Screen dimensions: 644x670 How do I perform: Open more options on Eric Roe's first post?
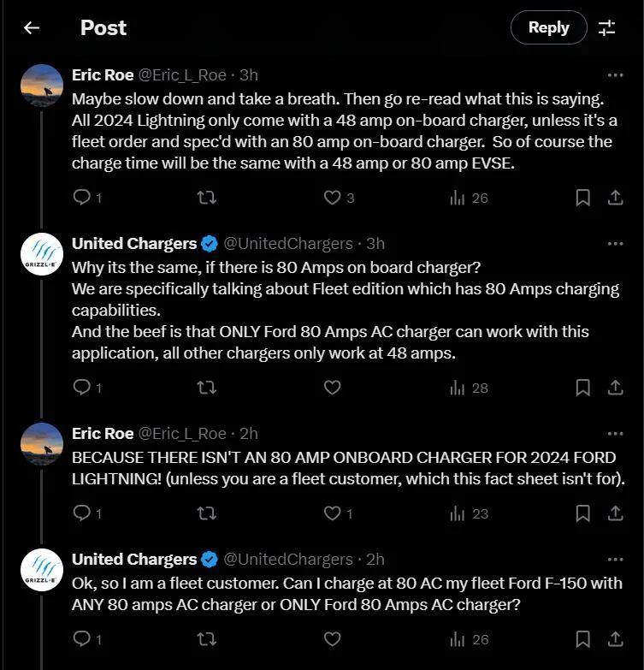point(615,75)
